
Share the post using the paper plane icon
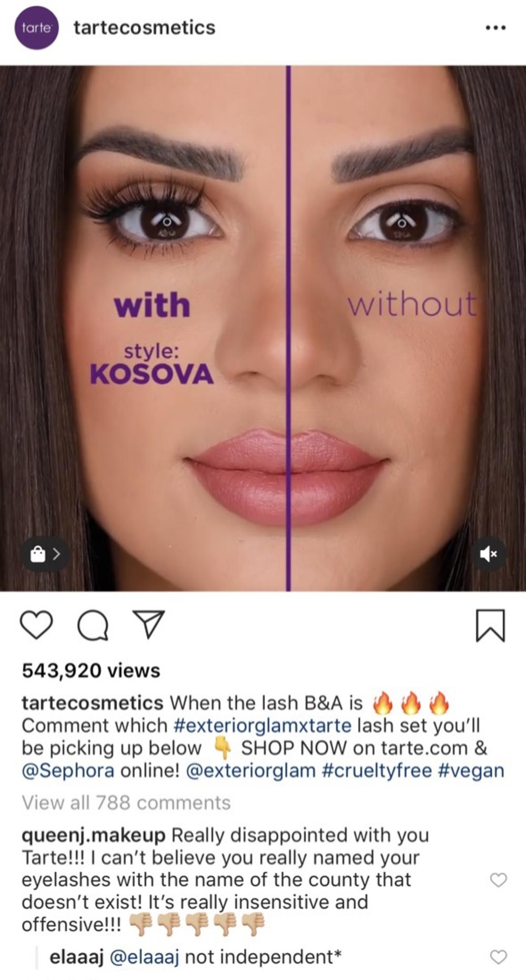[x=148, y=624]
